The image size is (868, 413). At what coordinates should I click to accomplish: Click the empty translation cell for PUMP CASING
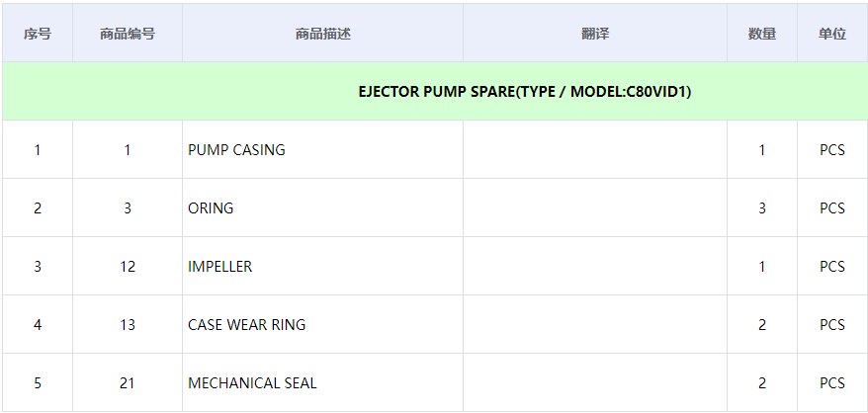tap(594, 150)
